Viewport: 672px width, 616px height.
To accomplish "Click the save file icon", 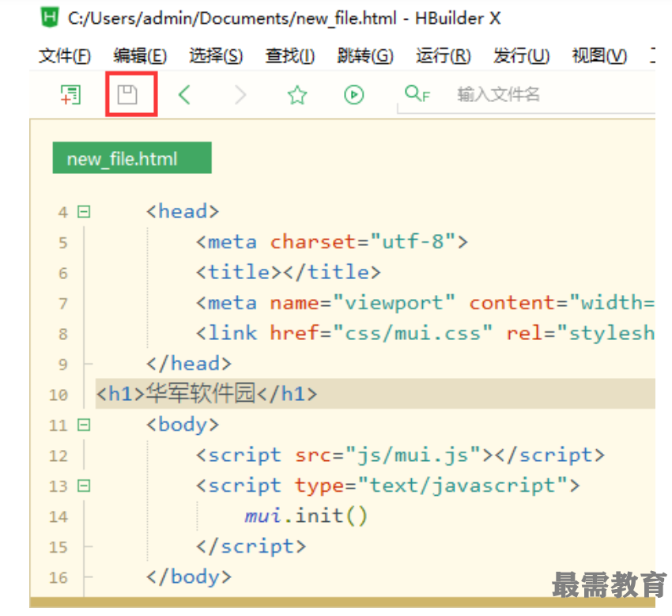I will (127, 94).
